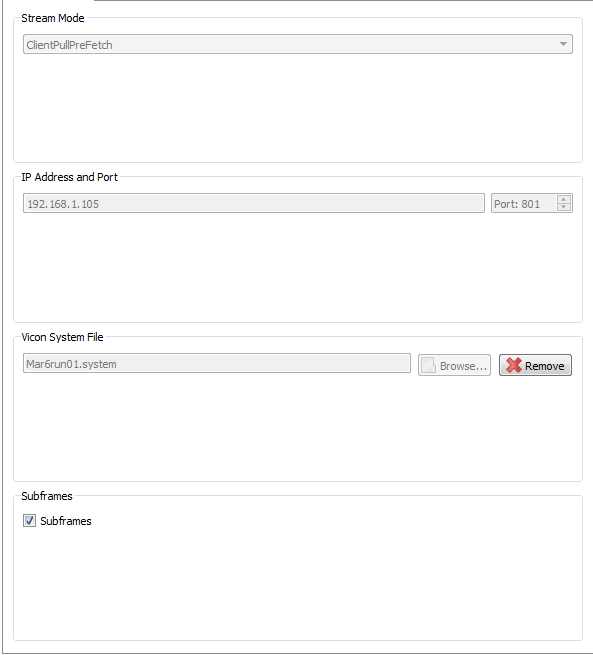This screenshot has width=593, height=655.
Task: Click the blank file icon on Browse
Action: coord(428,365)
